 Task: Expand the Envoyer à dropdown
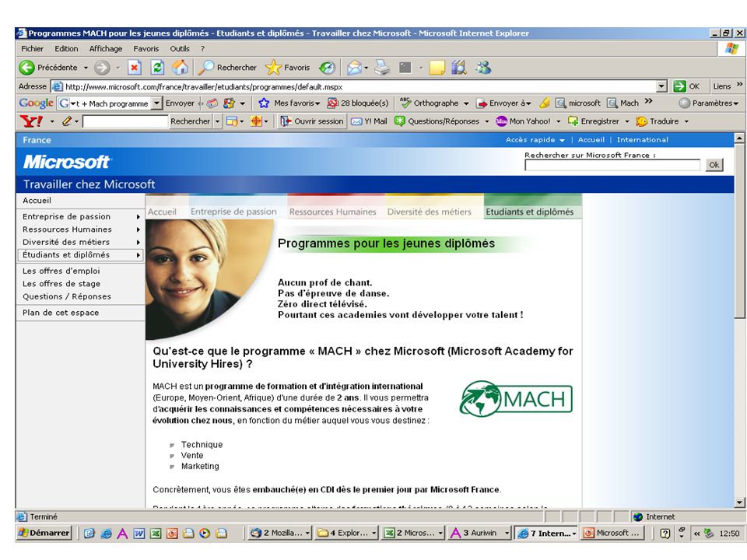528,103
